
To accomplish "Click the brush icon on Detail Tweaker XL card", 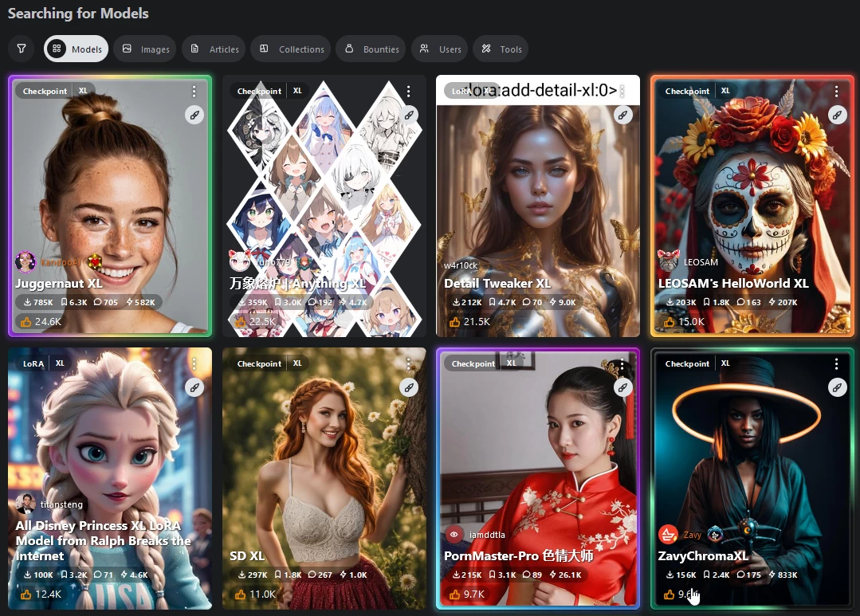I will [623, 116].
